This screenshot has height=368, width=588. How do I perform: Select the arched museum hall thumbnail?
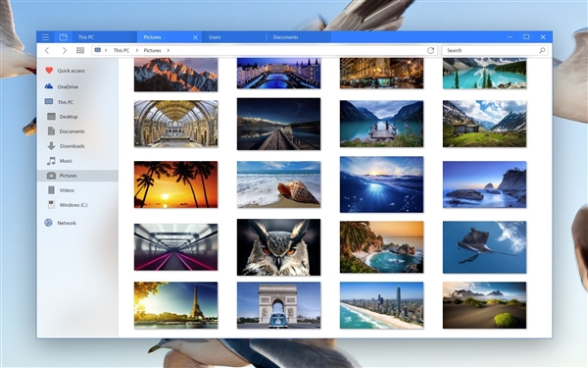[x=175, y=124]
